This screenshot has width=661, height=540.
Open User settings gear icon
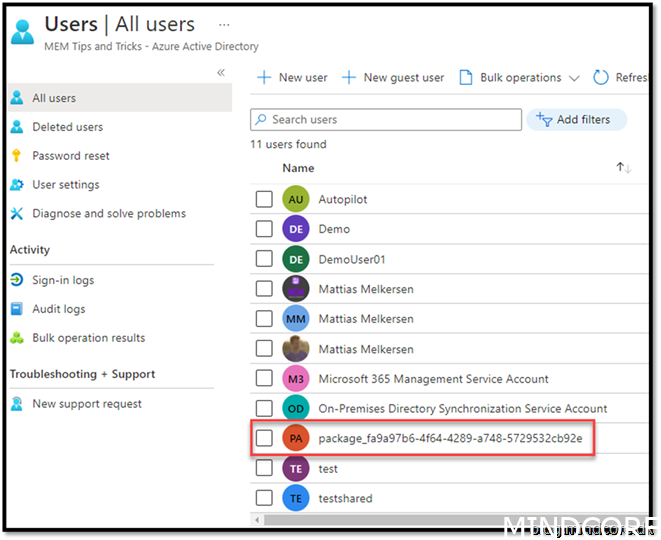pos(16,185)
